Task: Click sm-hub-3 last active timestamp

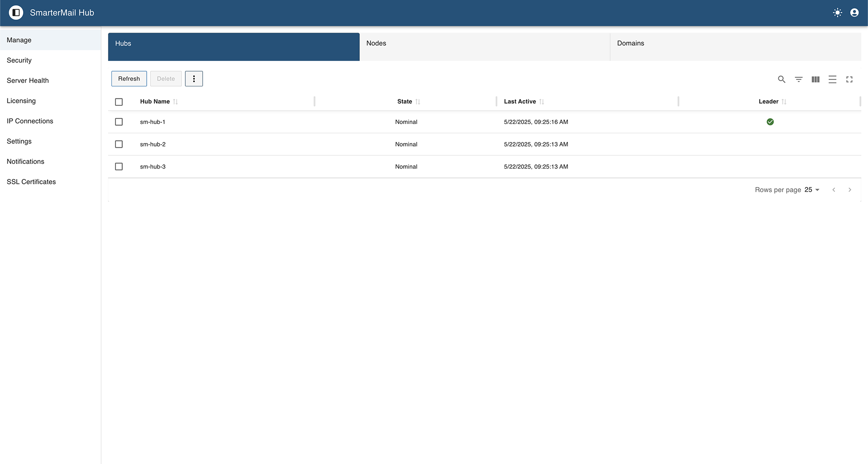Action: 536,167
